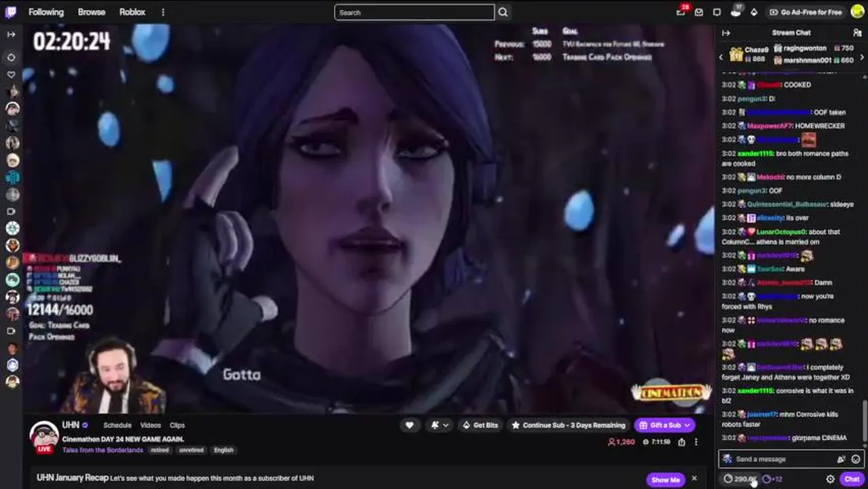Open the Hype Train icon with badge 17

[x=736, y=11]
